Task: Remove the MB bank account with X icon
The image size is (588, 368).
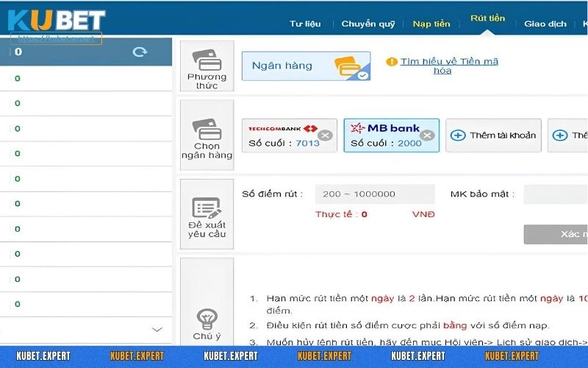Action: (427, 135)
